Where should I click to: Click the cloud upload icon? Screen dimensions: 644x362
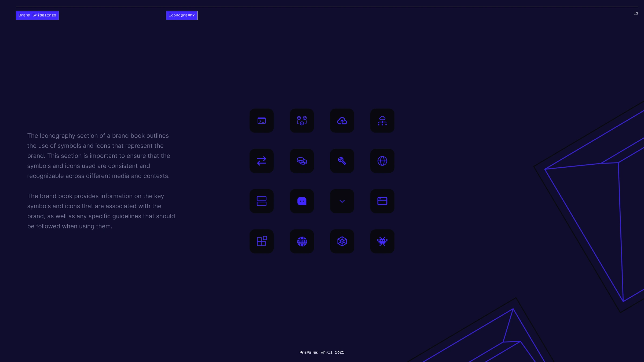(342, 121)
